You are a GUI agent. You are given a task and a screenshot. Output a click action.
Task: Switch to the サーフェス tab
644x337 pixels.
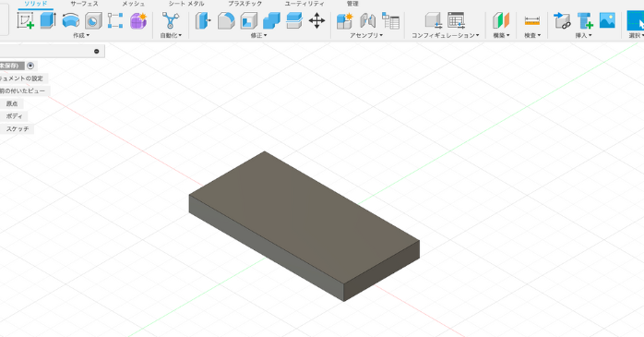click(84, 4)
